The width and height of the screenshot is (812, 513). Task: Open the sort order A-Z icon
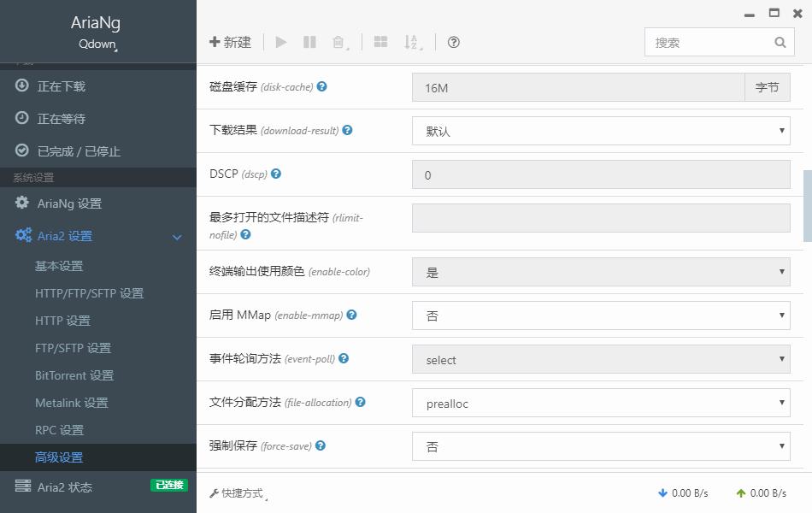(x=413, y=42)
